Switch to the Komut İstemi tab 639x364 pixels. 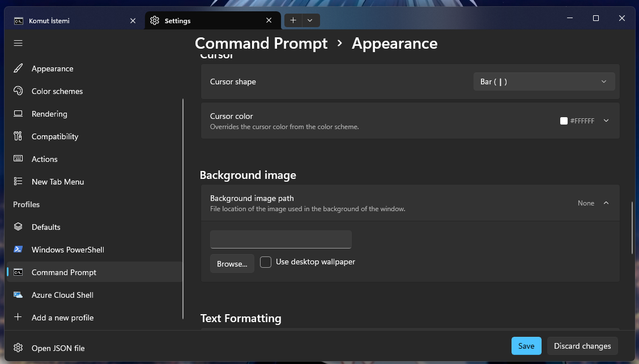pos(75,21)
